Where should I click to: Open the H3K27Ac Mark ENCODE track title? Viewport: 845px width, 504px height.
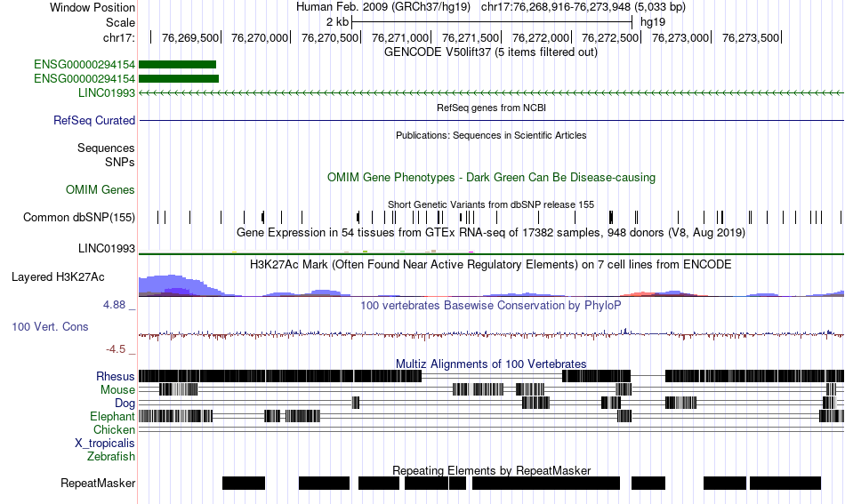pos(491,264)
